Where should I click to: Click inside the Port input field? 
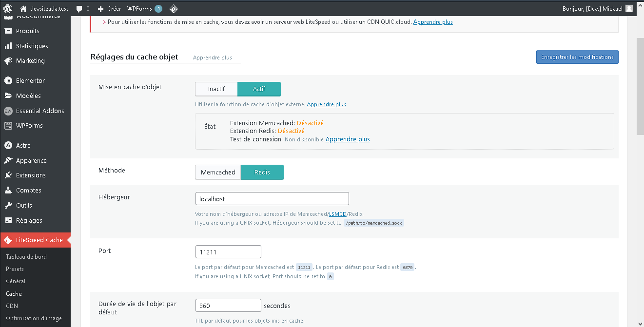coord(228,251)
